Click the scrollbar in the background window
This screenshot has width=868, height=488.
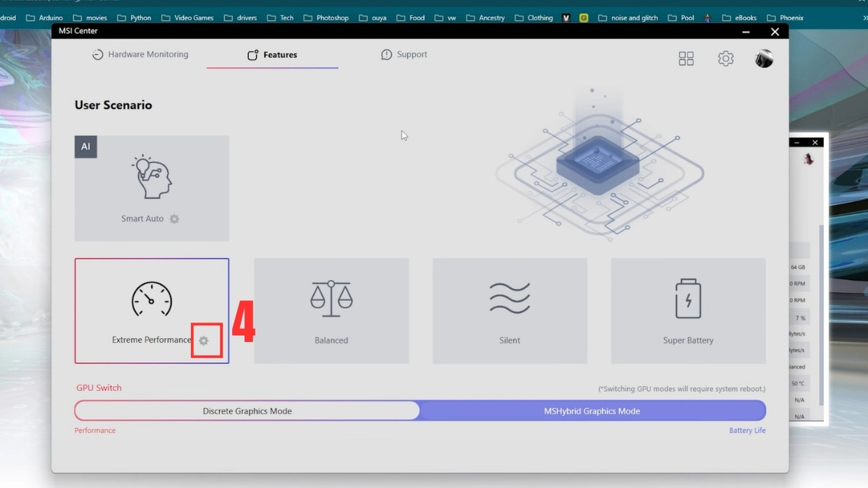[821, 314]
